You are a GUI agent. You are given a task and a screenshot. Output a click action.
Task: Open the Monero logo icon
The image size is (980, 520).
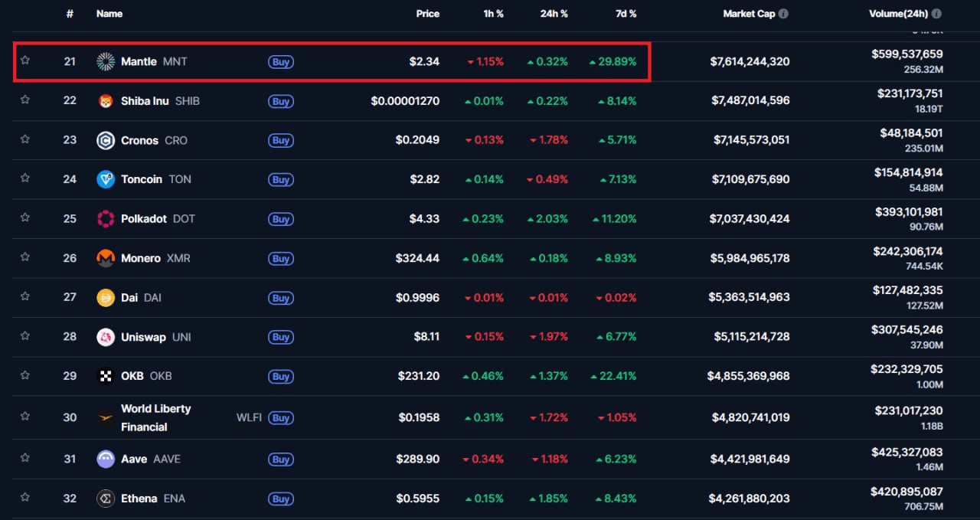click(x=106, y=258)
